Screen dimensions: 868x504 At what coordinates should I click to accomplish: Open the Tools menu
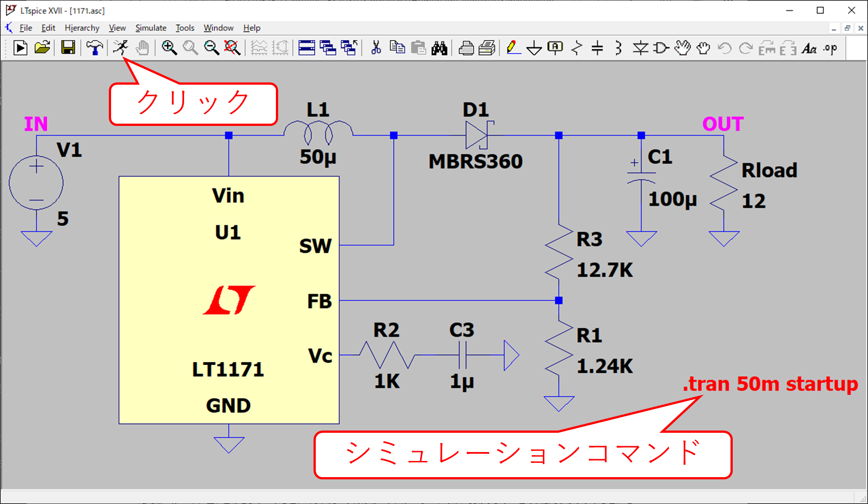coord(185,28)
